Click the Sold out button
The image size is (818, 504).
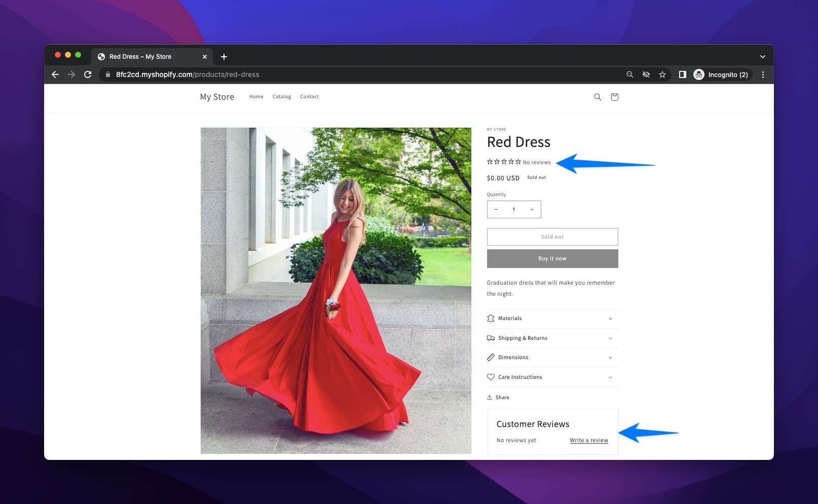[x=552, y=237]
